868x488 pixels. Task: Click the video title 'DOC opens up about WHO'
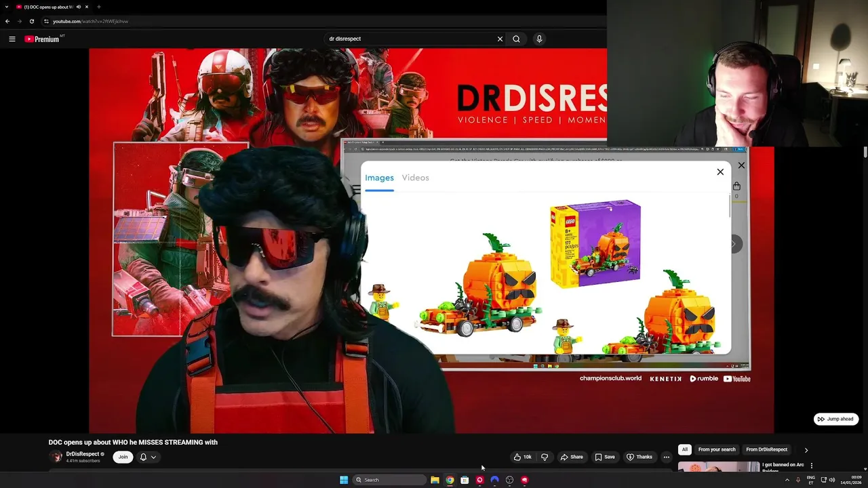pos(133,442)
